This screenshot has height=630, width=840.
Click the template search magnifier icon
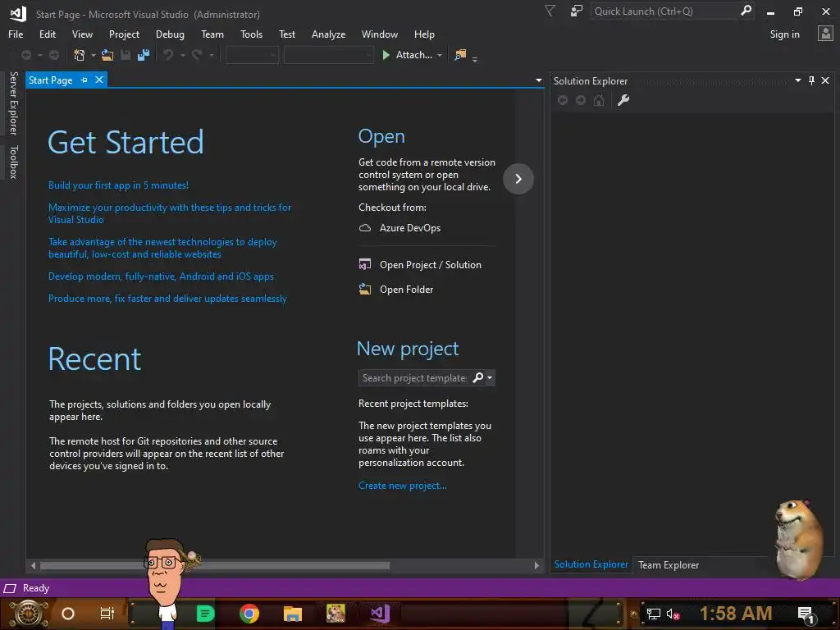point(478,377)
